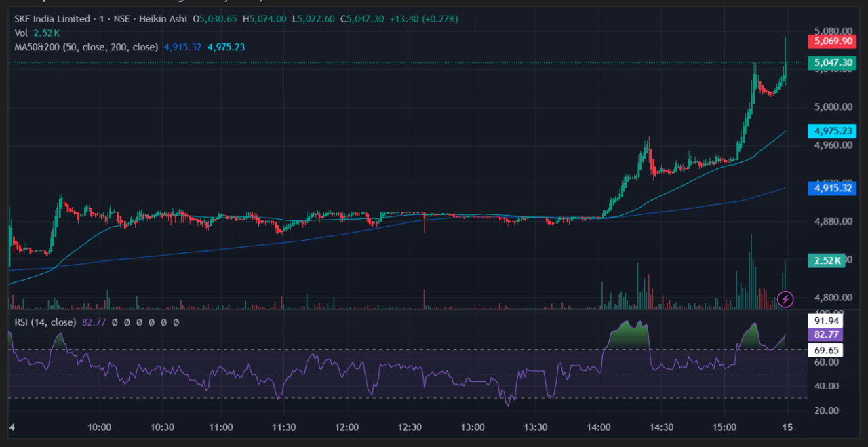Viewport: 868px width, 447px height.
Task: Click the 69.65 RSI level label
Action: (825, 350)
